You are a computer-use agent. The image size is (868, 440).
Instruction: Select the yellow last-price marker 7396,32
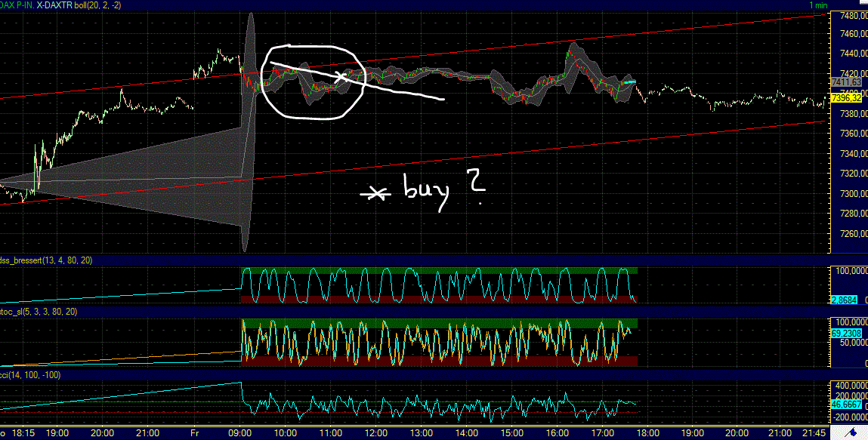848,99
